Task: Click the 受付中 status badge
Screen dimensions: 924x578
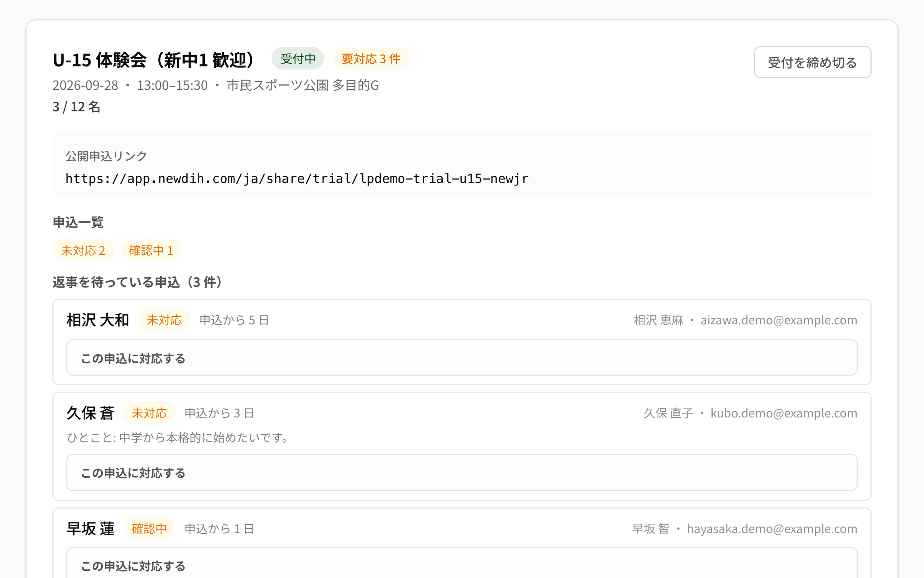Action: (298, 59)
